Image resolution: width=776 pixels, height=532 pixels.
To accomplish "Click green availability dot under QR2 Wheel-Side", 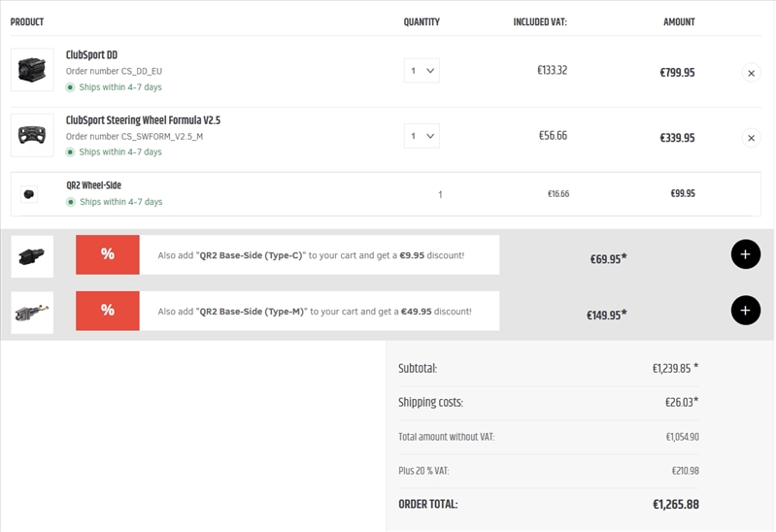I will [x=70, y=202].
